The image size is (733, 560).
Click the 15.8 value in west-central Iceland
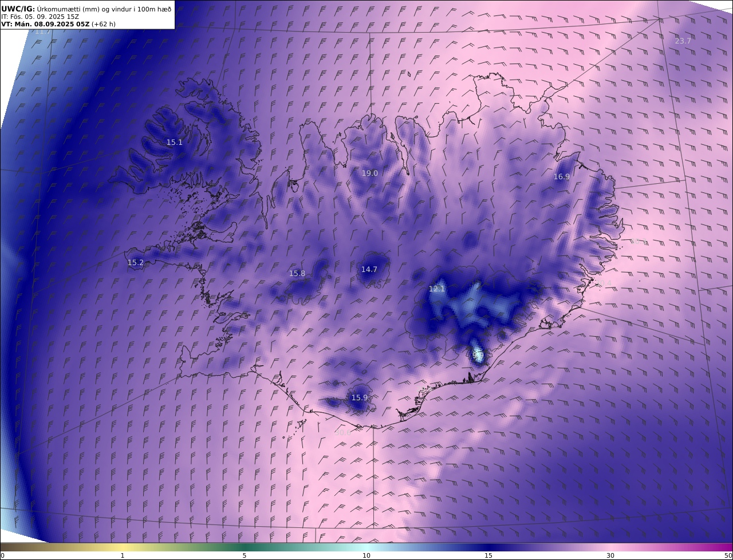point(297,273)
